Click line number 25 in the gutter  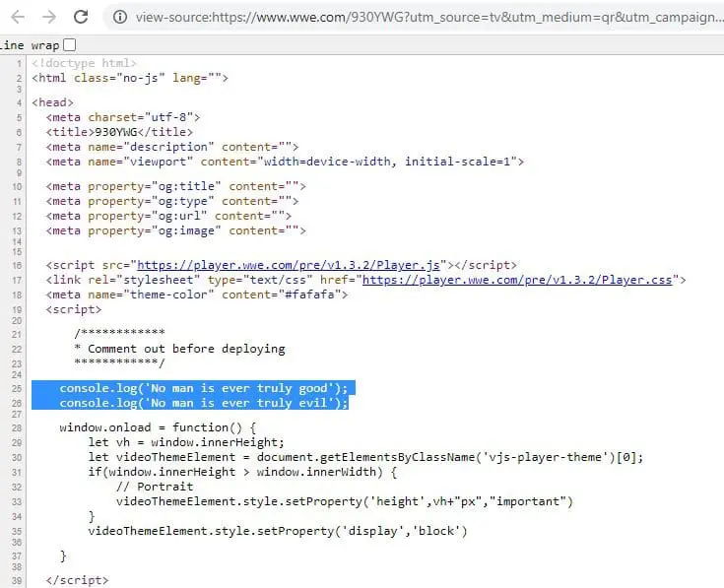(x=18, y=388)
